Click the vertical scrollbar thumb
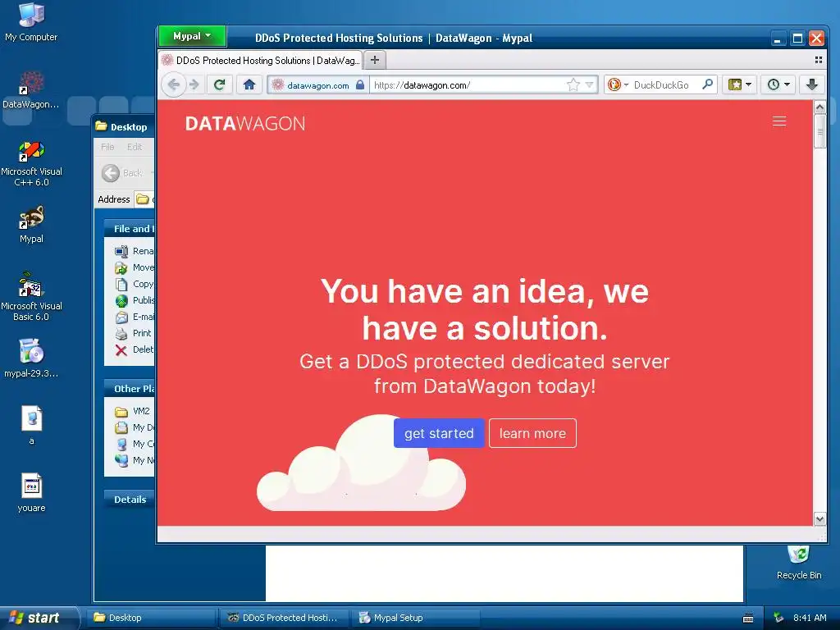The height and width of the screenshot is (630, 840). pyautogui.click(x=819, y=131)
